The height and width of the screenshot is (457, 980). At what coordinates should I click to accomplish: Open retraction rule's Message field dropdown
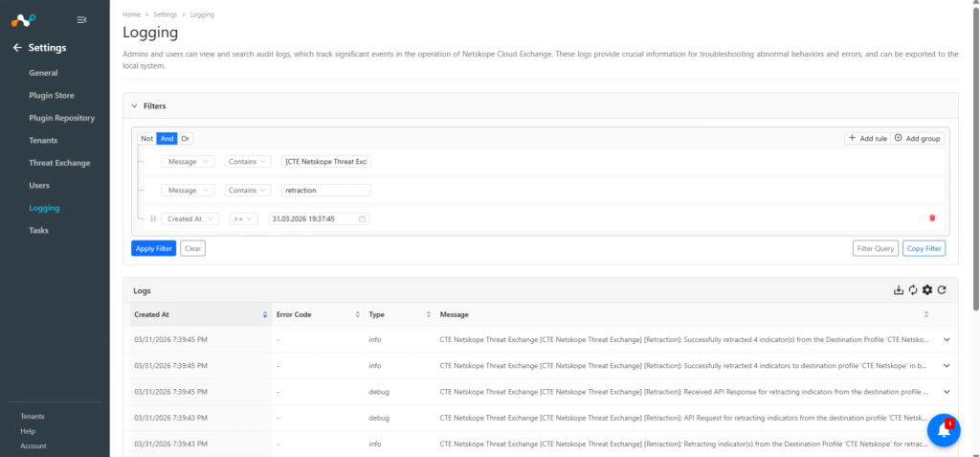(x=188, y=191)
